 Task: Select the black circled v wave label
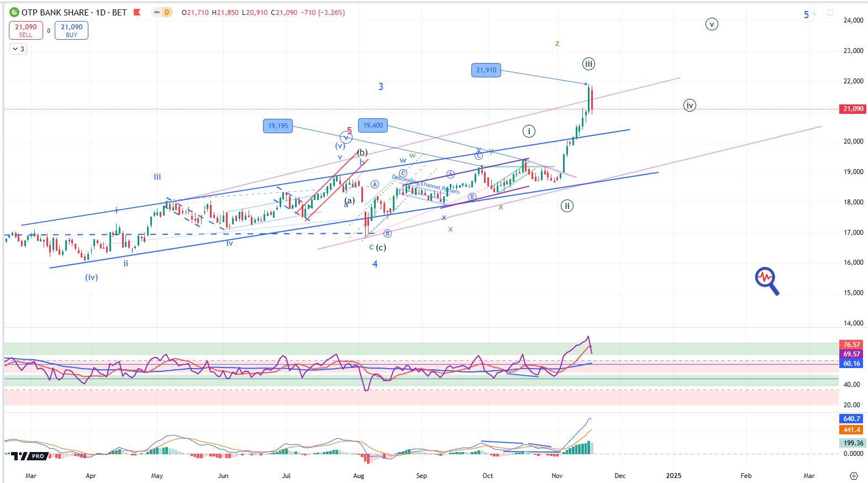tap(712, 24)
